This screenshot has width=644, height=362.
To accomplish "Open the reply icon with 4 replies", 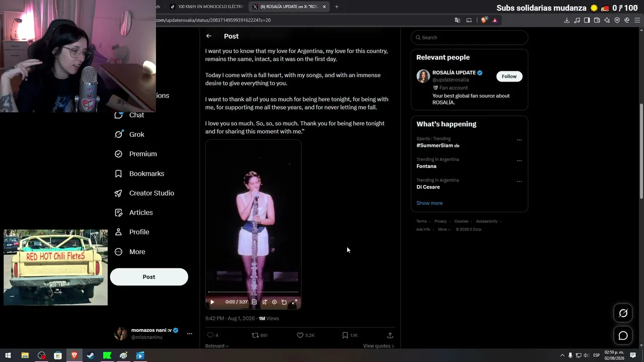I will pos(210,335).
